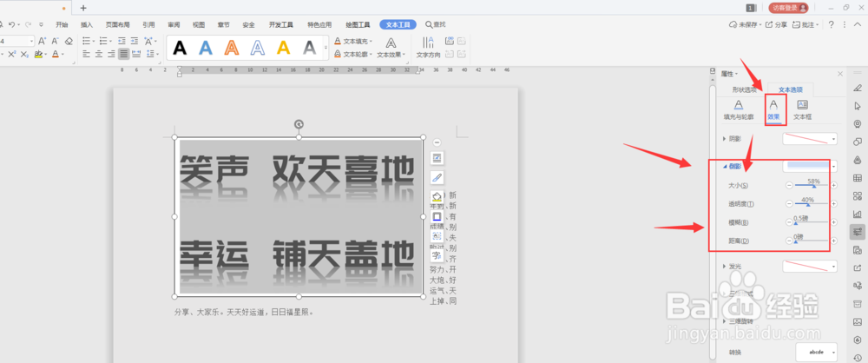Click the decrease indent icon

pos(122,41)
